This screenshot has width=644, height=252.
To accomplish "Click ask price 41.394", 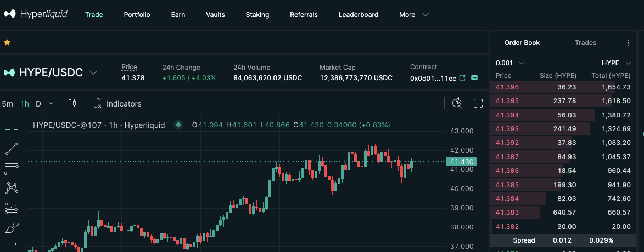I will click(507, 115).
